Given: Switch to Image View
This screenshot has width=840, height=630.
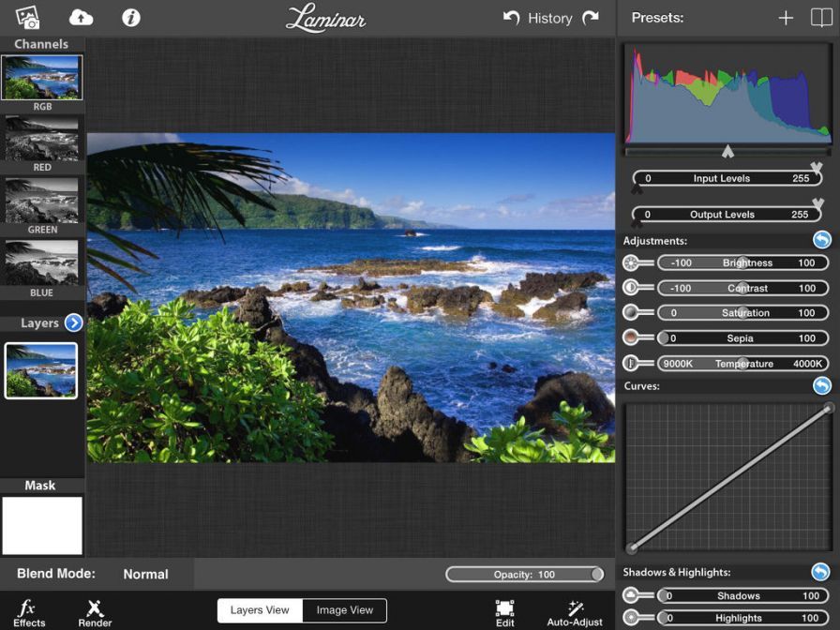Looking at the screenshot, I should [x=344, y=609].
